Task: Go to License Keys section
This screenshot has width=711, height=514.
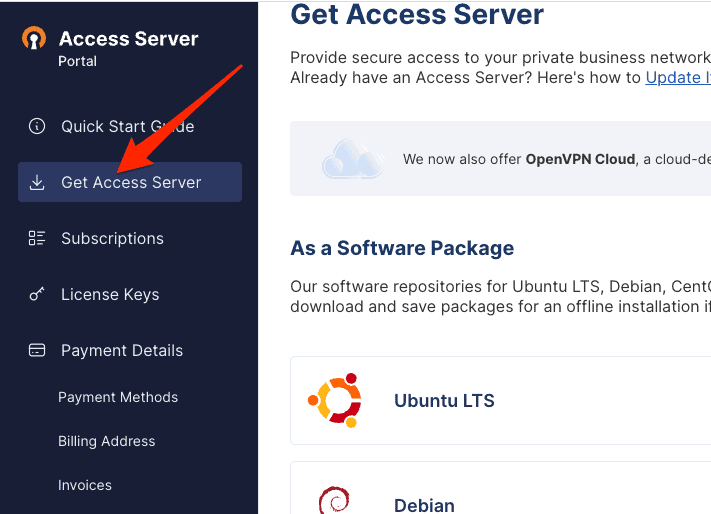Action: 110,295
